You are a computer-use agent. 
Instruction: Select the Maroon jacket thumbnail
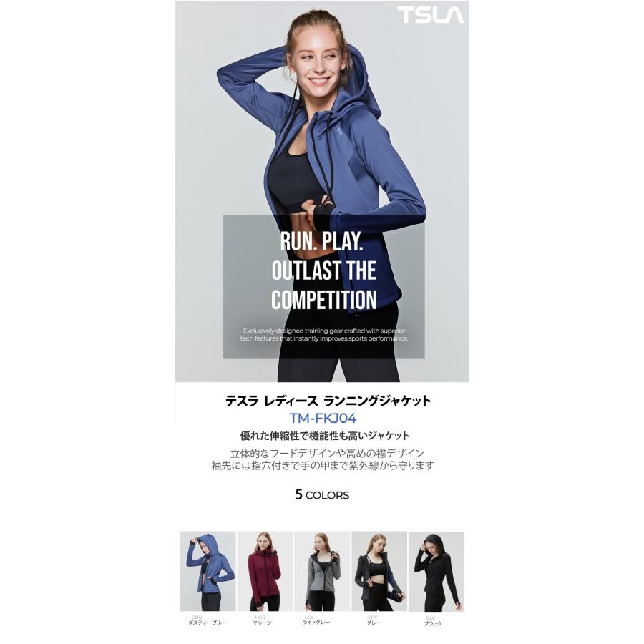point(265,571)
